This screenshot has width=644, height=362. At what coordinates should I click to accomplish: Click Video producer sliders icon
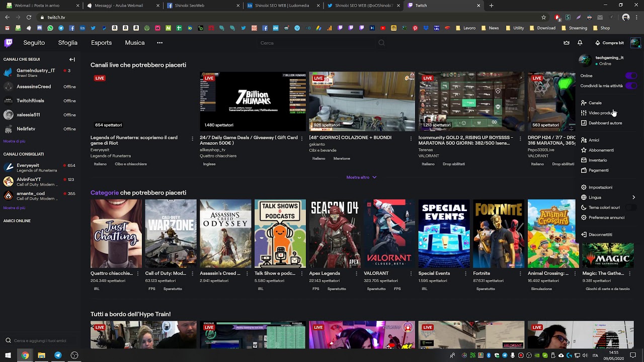pos(584,113)
